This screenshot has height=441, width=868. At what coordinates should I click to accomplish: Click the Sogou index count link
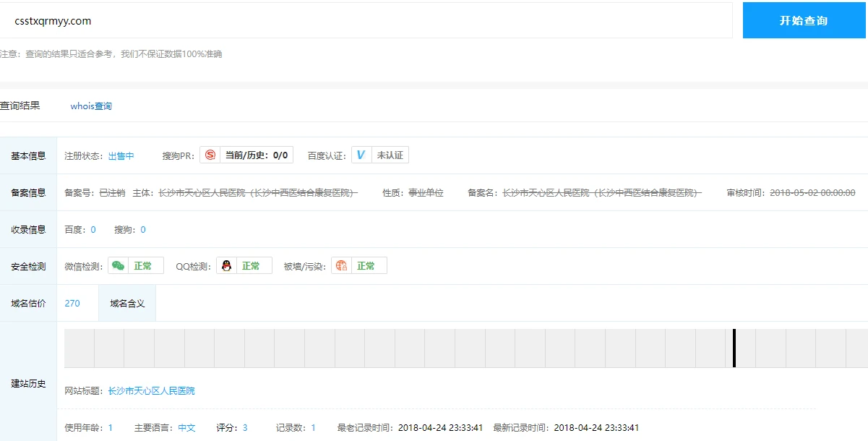click(142, 229)
